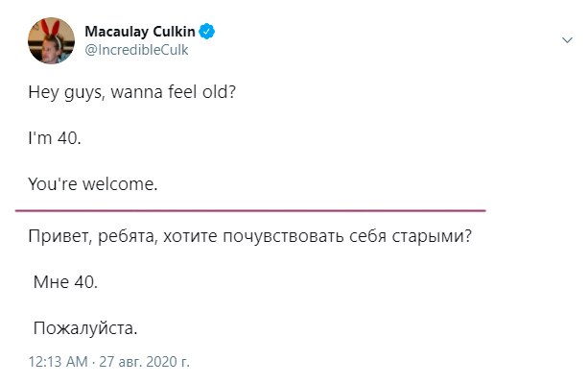The height and width of the screenshot is (384, 588).
Task: Click the word 'старыми?' in the translation
Action: (x=432, y=236)
